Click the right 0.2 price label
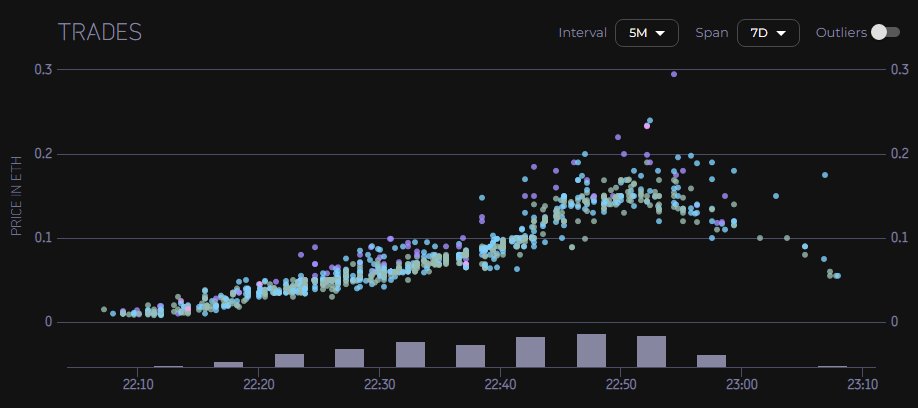 click(898, 154)
